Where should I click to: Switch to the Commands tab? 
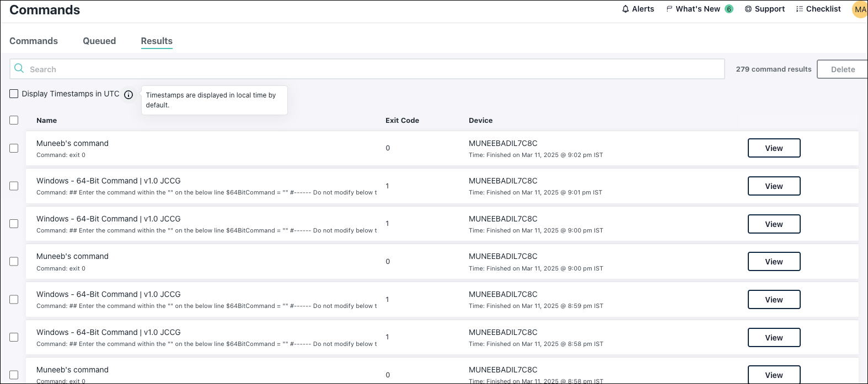(34, 41)
